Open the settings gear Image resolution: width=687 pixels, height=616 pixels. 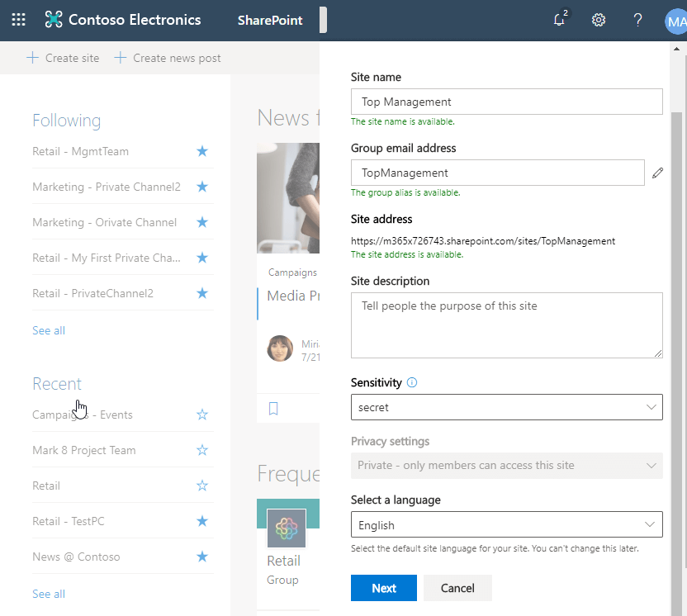599,21
